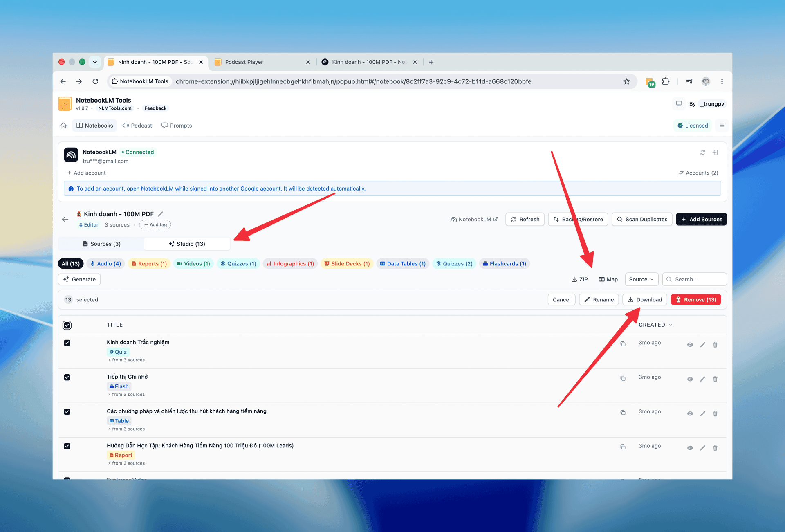
Task: Open the Accounts (2) switcher
Action: pyautogui.click(x=698, y=173)
